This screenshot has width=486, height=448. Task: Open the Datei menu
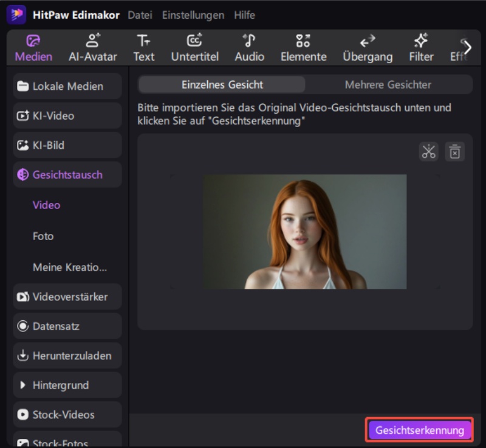coord(140,15)
